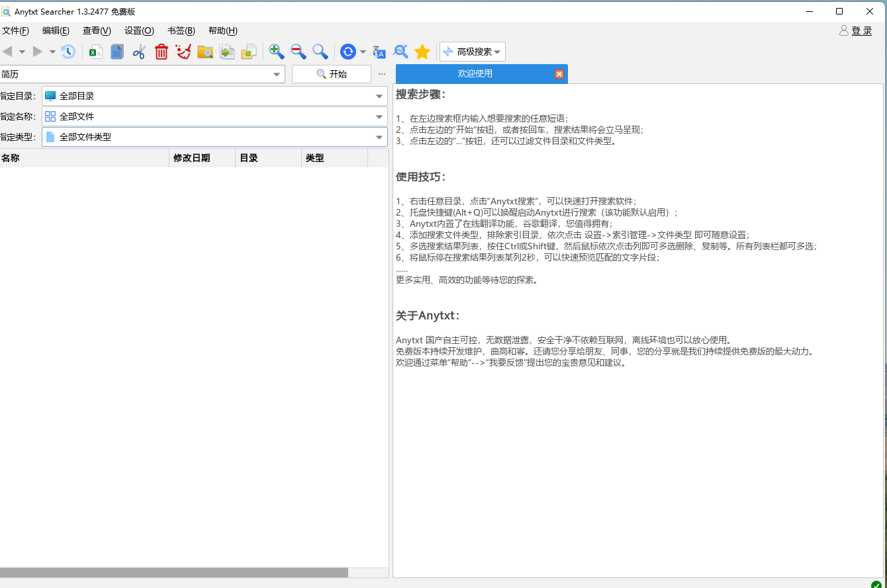Click the zoom out magnifier icon
This screenshot has width=887, height=588.
click(299, 52)
